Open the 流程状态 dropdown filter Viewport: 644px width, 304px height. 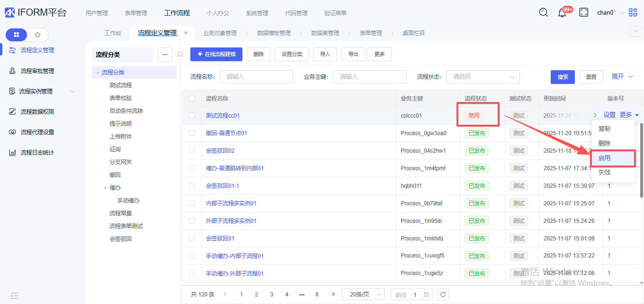(483, 77)
